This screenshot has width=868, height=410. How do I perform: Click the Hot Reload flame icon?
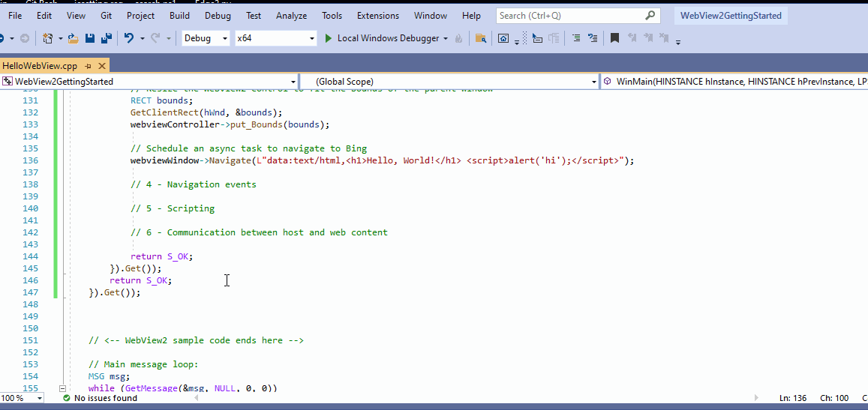458,38
